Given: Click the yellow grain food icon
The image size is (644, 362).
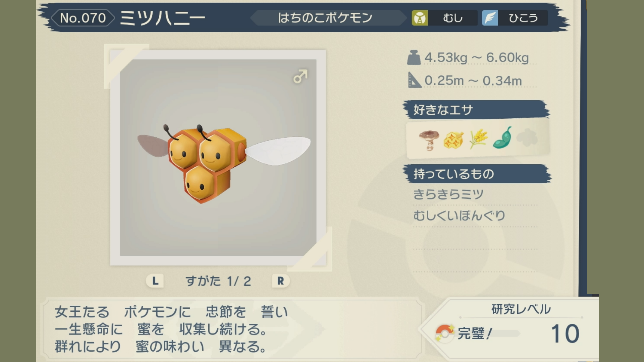Looking at the screenshot, I should 478,139.
